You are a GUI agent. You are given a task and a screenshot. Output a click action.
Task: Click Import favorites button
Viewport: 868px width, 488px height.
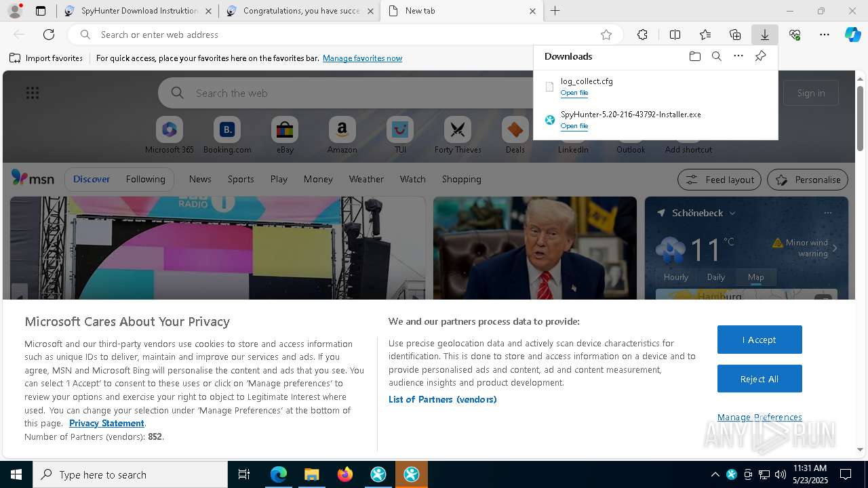[x=46, y=58]
